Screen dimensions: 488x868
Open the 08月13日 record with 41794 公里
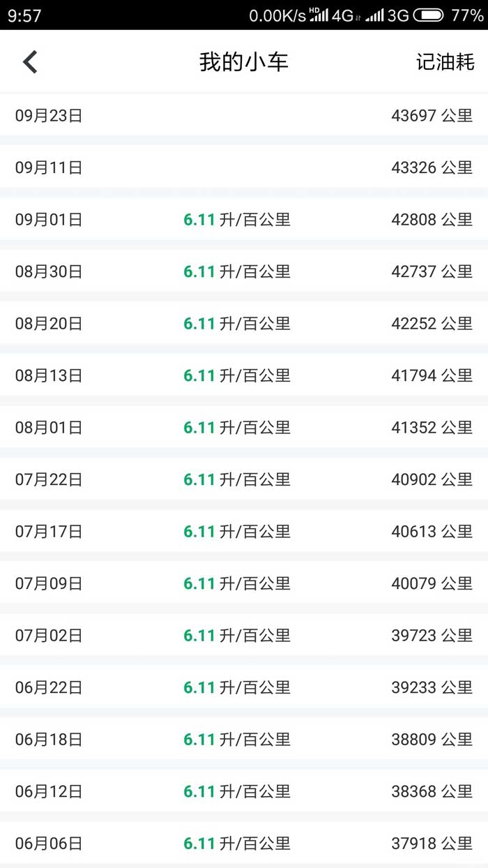244,375
